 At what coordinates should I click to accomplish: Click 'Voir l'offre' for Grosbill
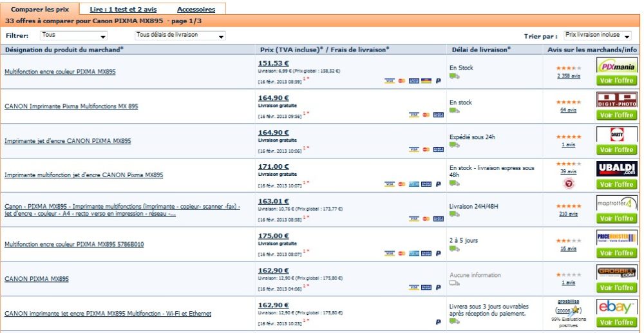point(616,287)
